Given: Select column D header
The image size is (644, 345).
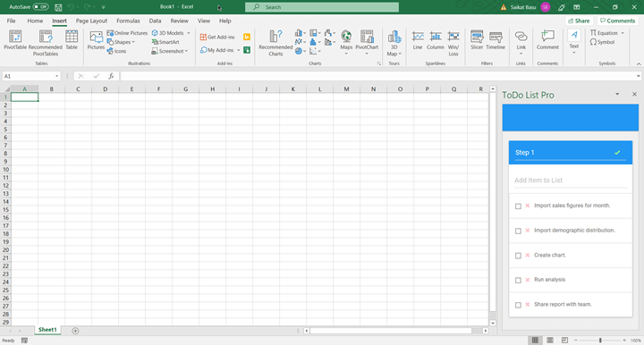Looking at the screenshot, I should click(x=106, y=89).
